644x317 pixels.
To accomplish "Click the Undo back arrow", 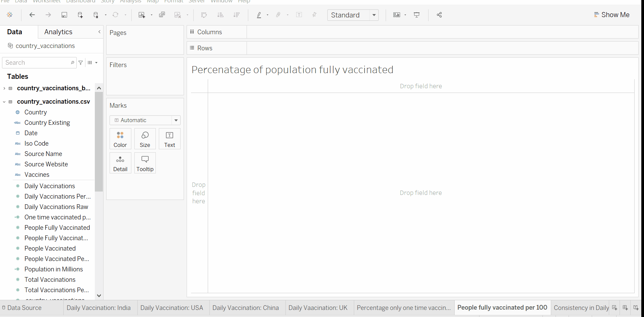I will coord(32,15).
